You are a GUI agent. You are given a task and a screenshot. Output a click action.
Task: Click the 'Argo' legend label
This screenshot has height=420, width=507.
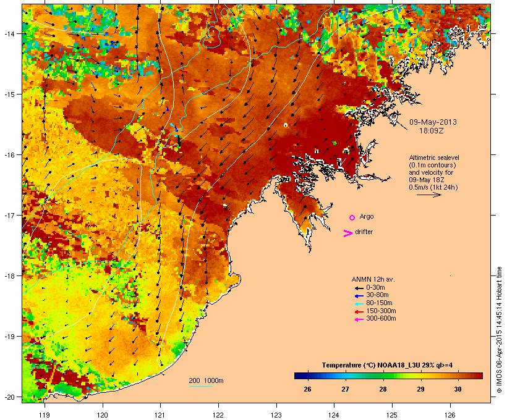pyautogui.click(x=367, y=216)
